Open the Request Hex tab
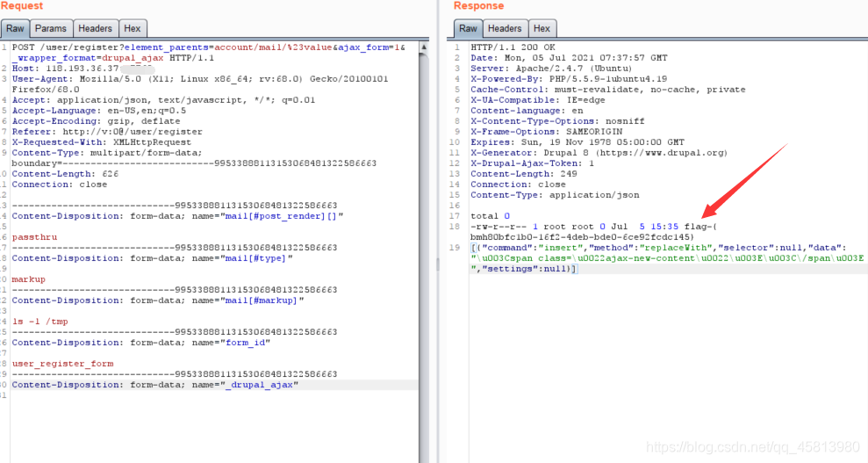Screen dimensions: 868x463 (132, 28)
